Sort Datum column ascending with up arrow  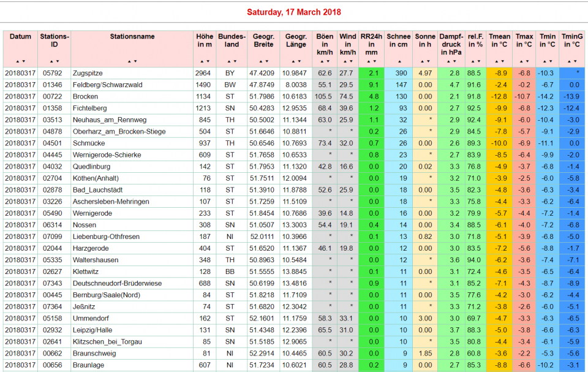[x=18, y=61]
